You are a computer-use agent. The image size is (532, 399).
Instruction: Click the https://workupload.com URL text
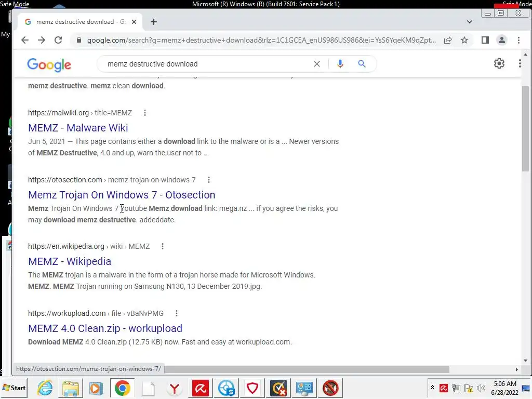click(67, 313)
